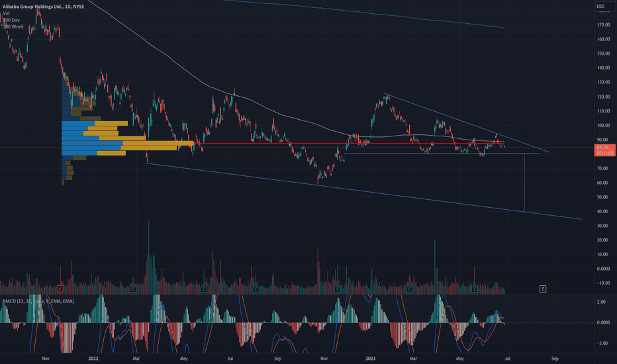Click the −2.00 MACD axis label
617x364 pixels.
click(x=601, y=343)
